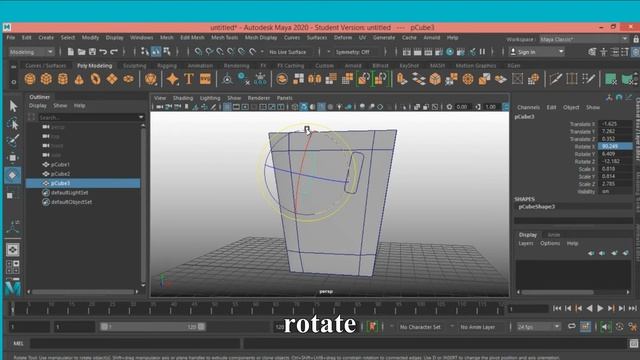640x360 pixels.
Task: Open the 24 fps frame rate dropdown
Action: pos(538,327)
